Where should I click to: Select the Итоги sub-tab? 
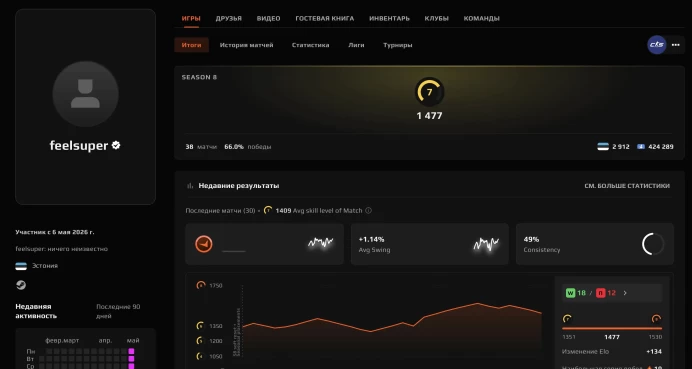coord(192,45)
